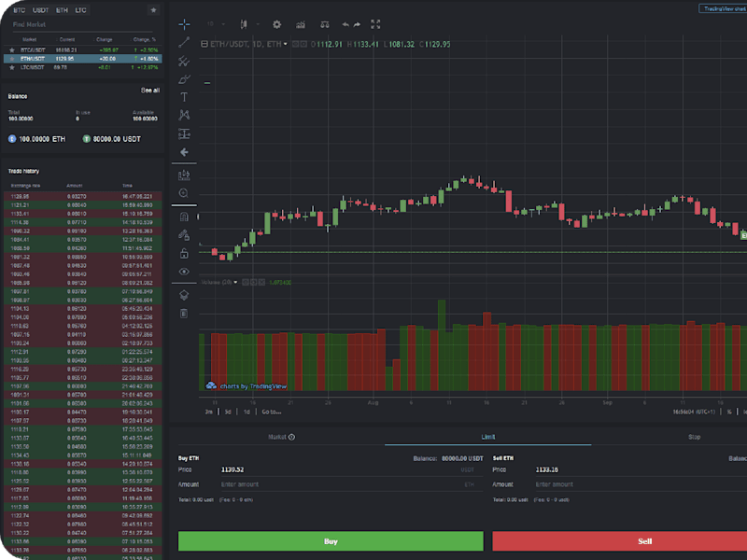Click the ETH coin icon in Balance

click(x=12, y=139)
